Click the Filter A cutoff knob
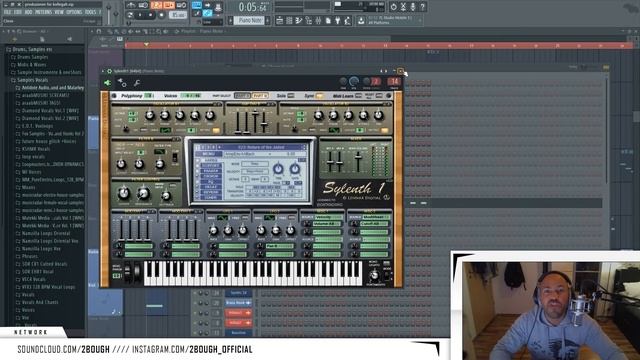The height and width of the screenshot is (360, 640). [x=121, y=164]
